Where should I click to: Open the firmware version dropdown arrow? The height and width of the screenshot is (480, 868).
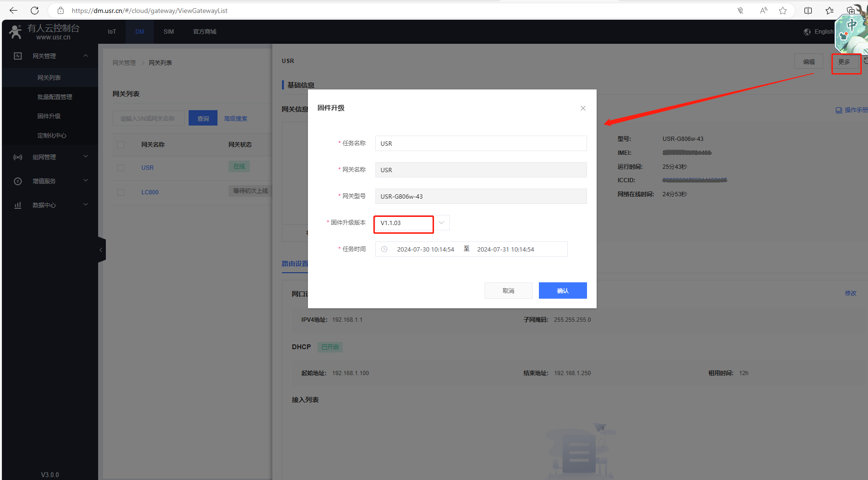tap(441, 223)
